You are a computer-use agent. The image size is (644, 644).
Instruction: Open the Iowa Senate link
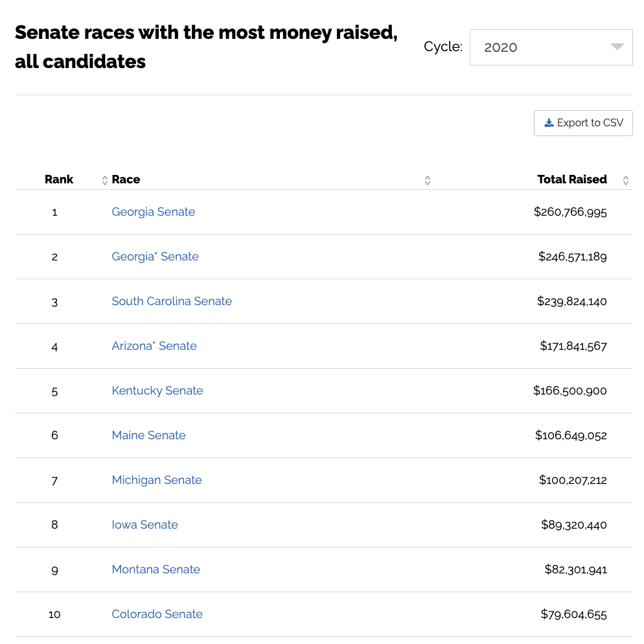coord(145,525)
